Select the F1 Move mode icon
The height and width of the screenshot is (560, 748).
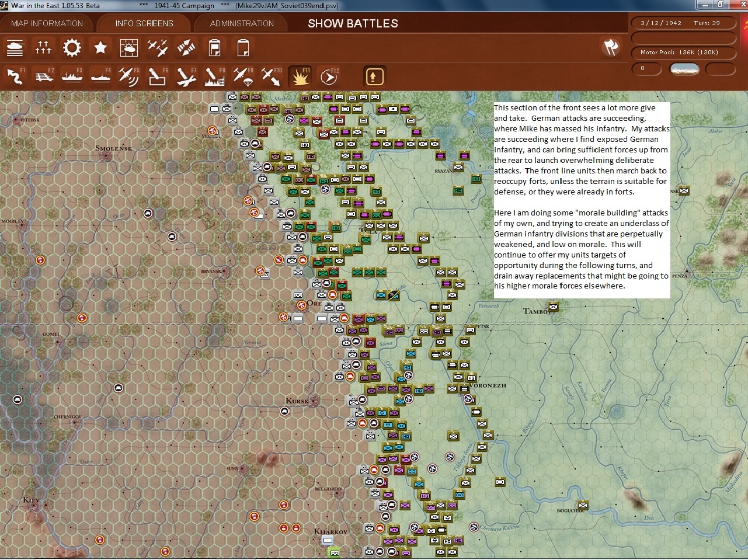coord(15,76)
